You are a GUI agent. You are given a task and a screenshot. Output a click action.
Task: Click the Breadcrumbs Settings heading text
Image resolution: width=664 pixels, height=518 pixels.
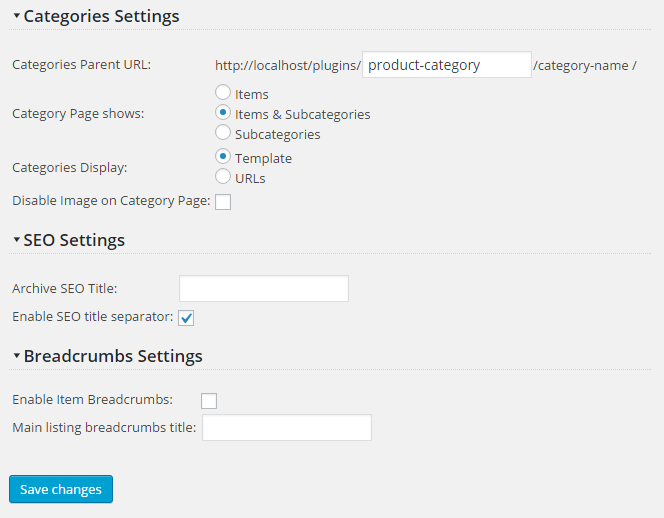113,356
